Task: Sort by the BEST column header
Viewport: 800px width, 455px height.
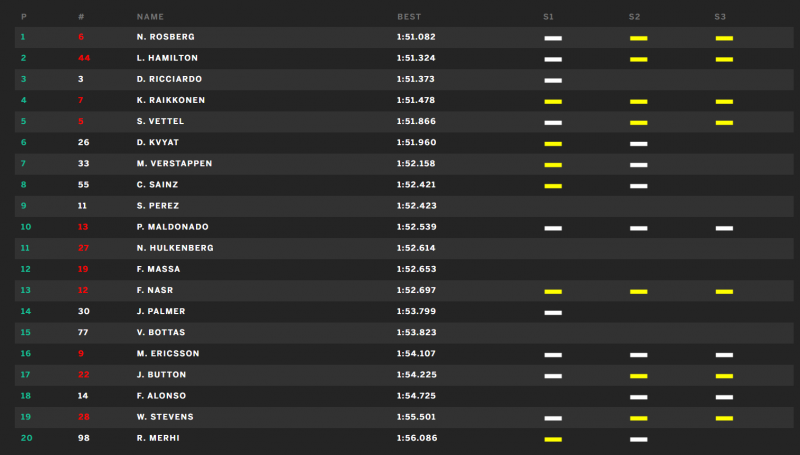Action: point(409,17)
